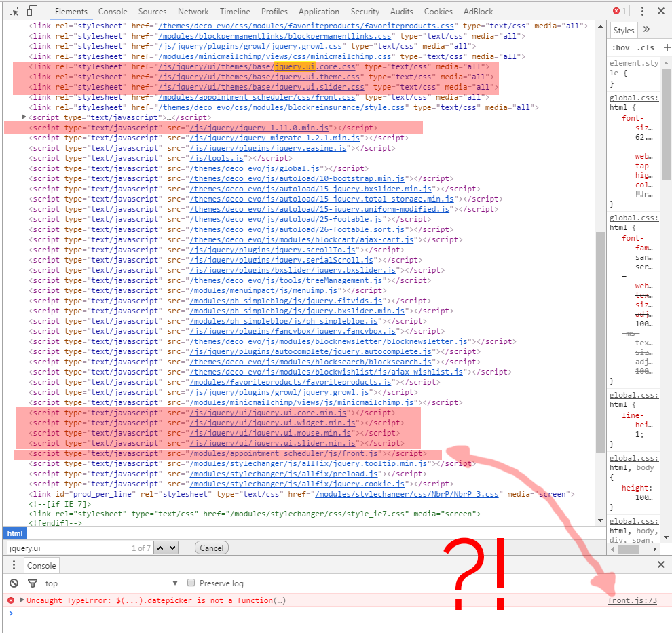
Task: Open the console drawer three-dot menu
Action: click(14, 565)
